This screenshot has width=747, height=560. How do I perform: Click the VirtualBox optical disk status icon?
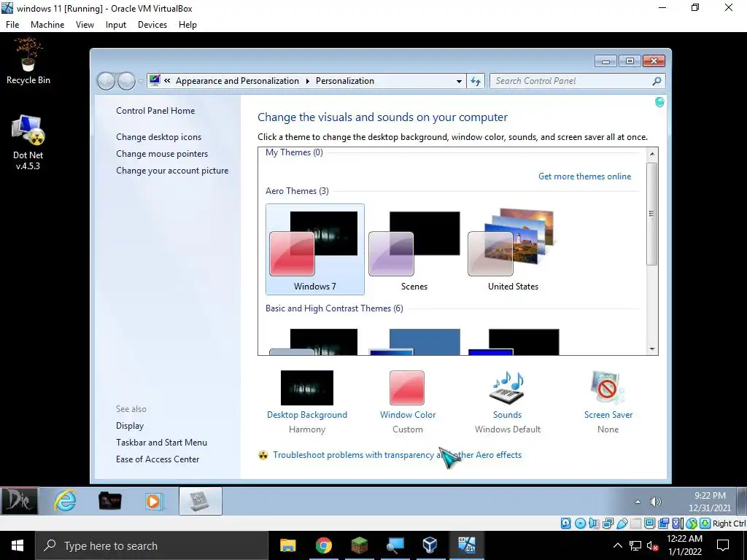tap(580, 524)
